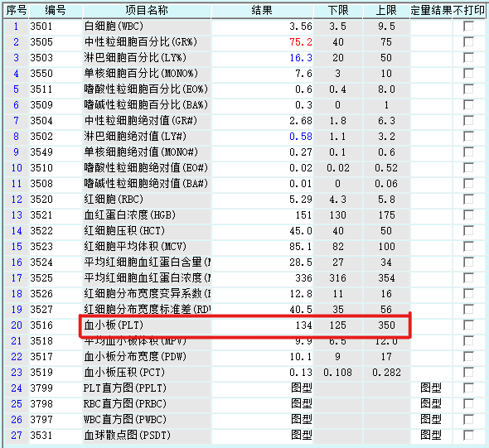Select the blue result value 16.3

[x=301, y=58]
